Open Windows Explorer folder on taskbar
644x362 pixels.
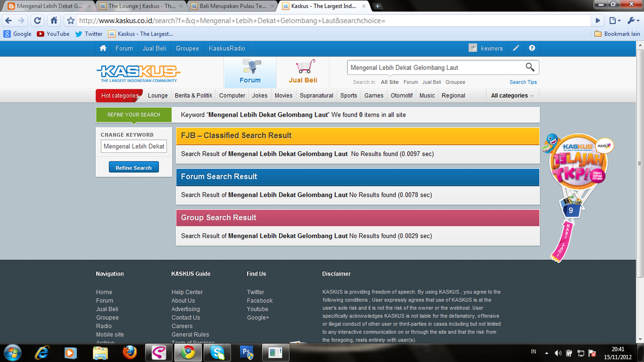click(x=101, y=352)
